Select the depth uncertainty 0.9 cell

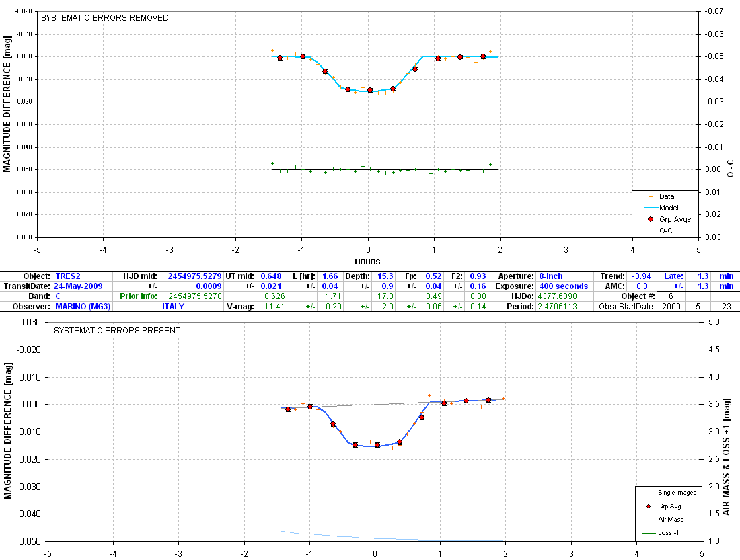coord(387,286)
